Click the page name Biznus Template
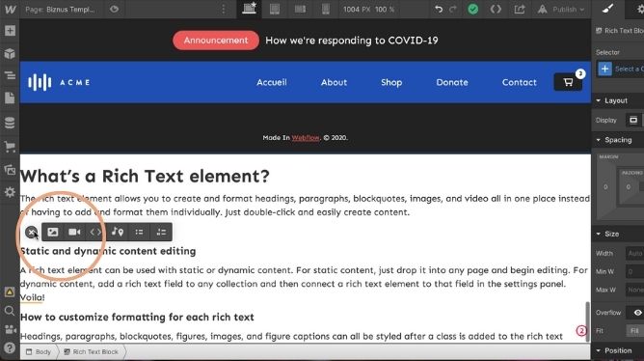Screen dimensions: 644x361 coord(70,9)
